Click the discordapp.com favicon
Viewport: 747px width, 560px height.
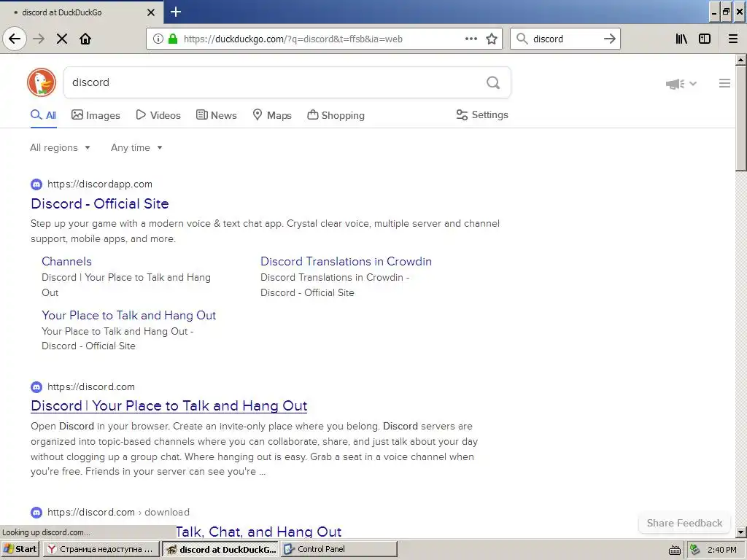pos(36,184)
